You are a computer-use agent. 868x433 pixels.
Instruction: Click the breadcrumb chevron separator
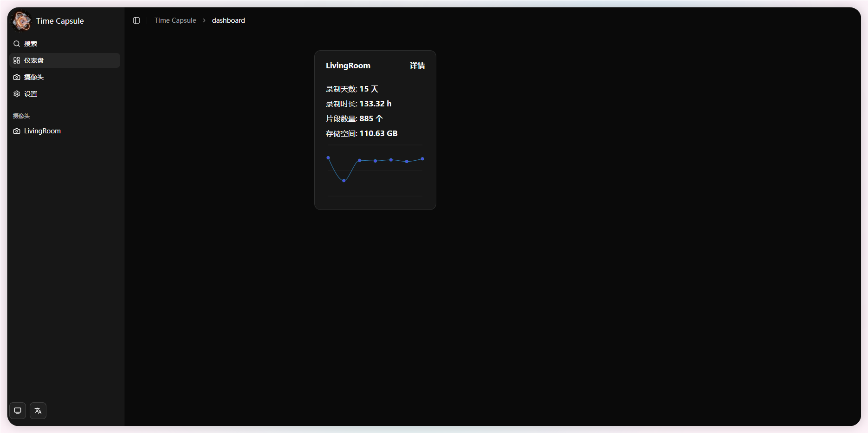[x=204, y=20]
